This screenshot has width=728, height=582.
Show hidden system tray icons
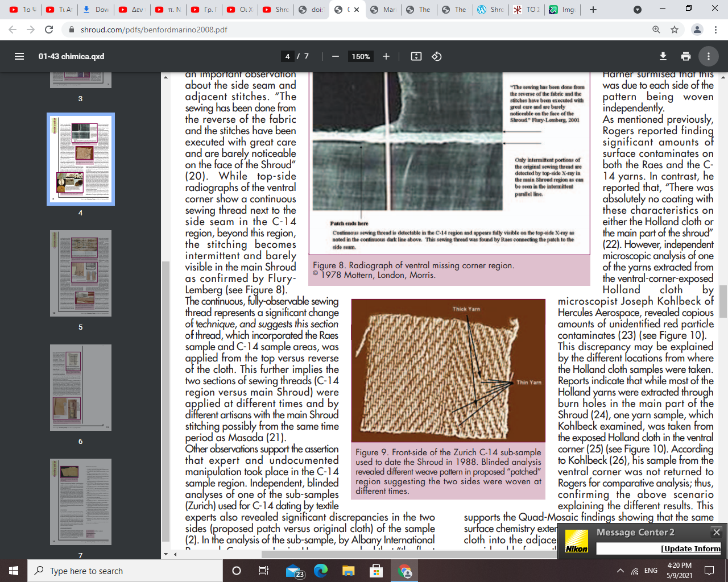[620, 571]
